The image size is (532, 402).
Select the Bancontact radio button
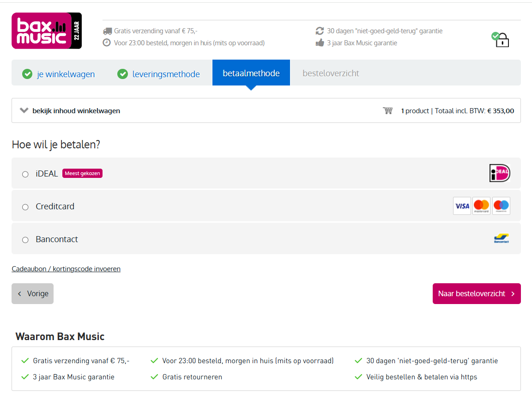pyautogui.click(x=25, y=240)
